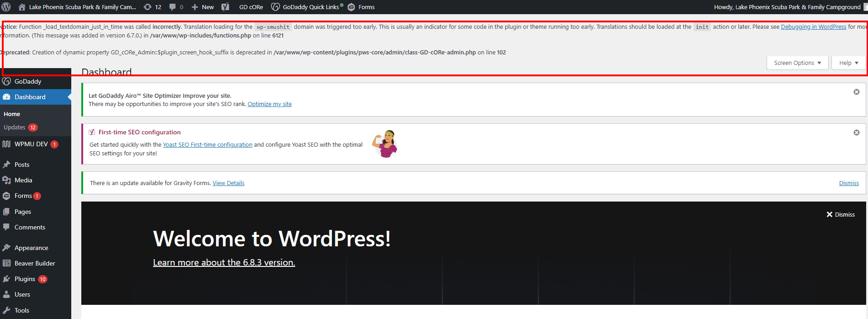The height and width of the screenshot is (319, 868).
Task: Click the WPMU DEV sidebar icon
Action: click(6, 144)
